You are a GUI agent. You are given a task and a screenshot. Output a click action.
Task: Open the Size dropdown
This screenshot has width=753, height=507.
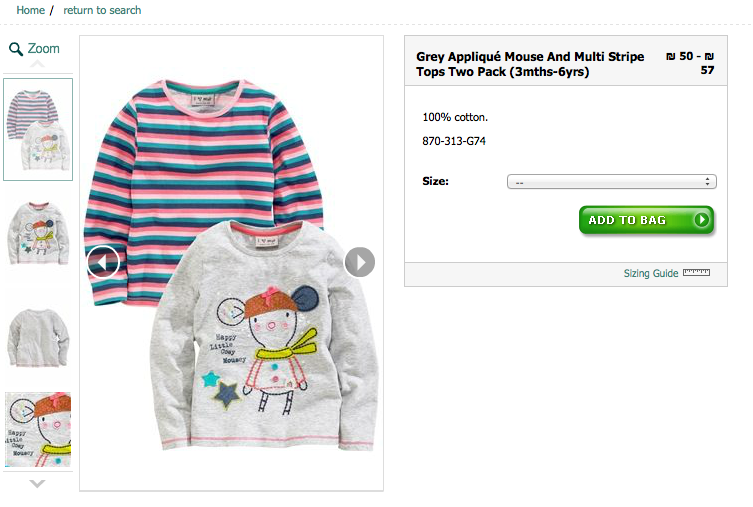[612, 182]
